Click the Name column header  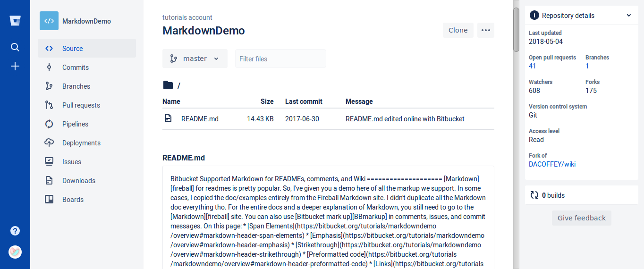(x=171, y=101)
